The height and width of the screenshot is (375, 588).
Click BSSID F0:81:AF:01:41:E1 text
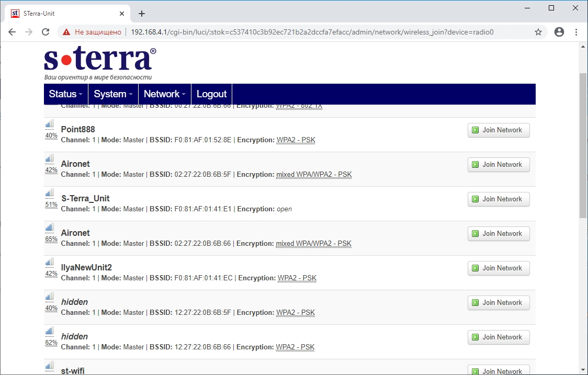tap(203, 209)
